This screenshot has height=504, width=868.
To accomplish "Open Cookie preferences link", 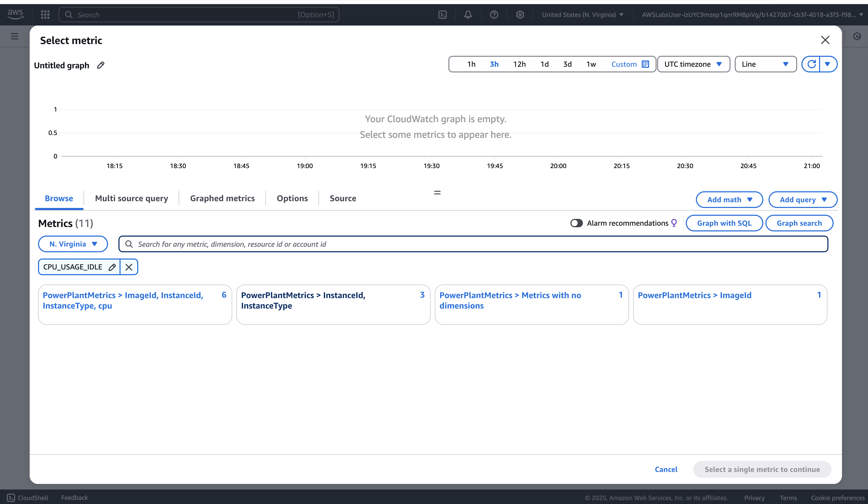I will tap(837, 498).
